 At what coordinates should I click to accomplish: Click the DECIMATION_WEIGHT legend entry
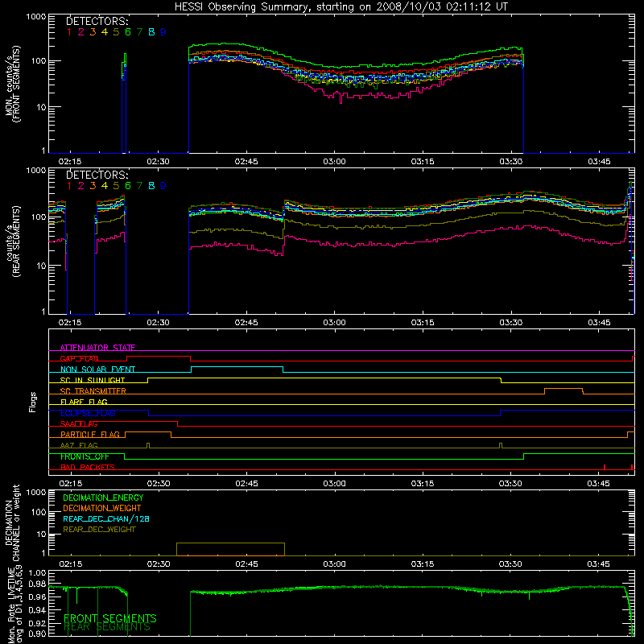click(x=102, y=509)
